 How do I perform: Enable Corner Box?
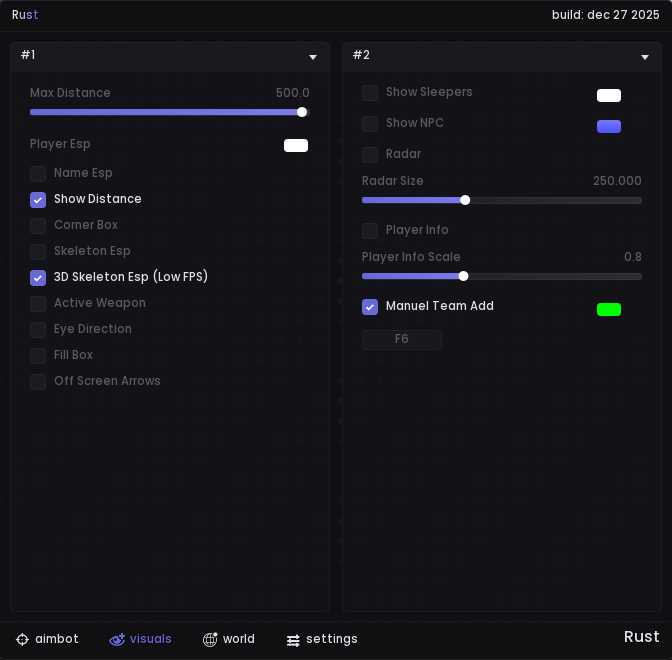(38, 226)
